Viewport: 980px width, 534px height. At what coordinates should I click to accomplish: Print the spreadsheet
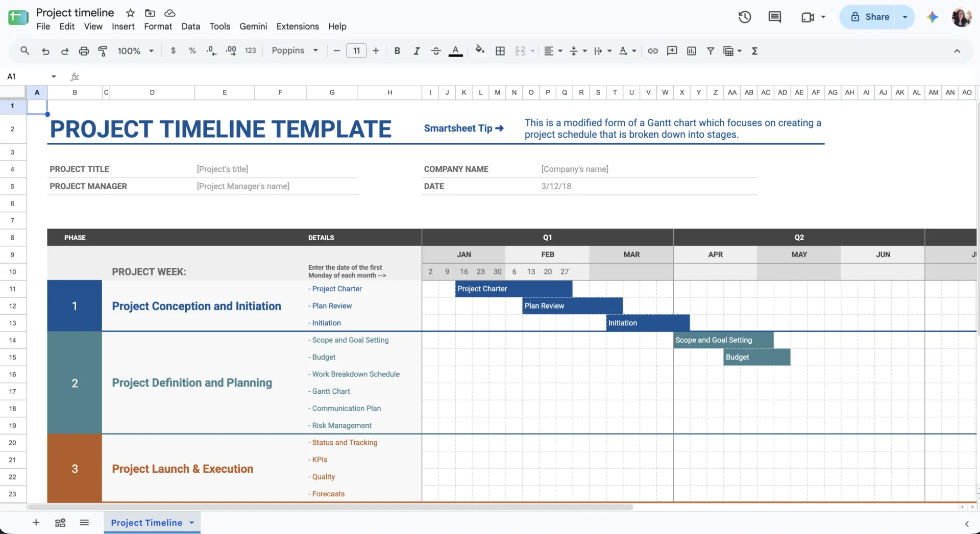pyautogui.click(x=84, y=51)
